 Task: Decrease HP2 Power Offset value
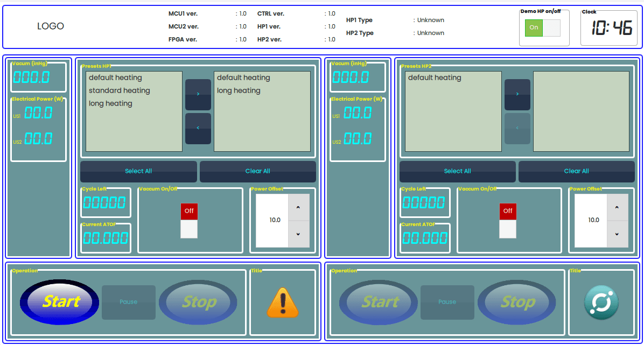[617, 234]
